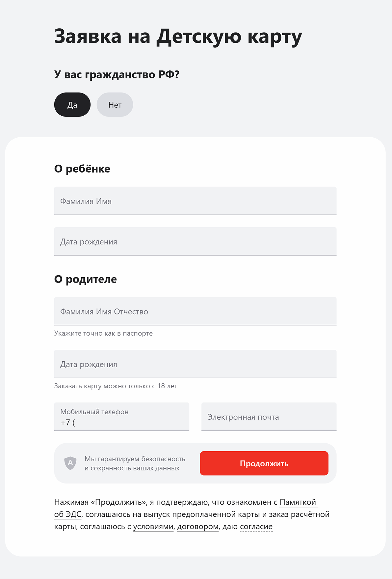Select the "Нет" citizenship option
Viewport: 392px width, 579px height.
click(115, 104)
